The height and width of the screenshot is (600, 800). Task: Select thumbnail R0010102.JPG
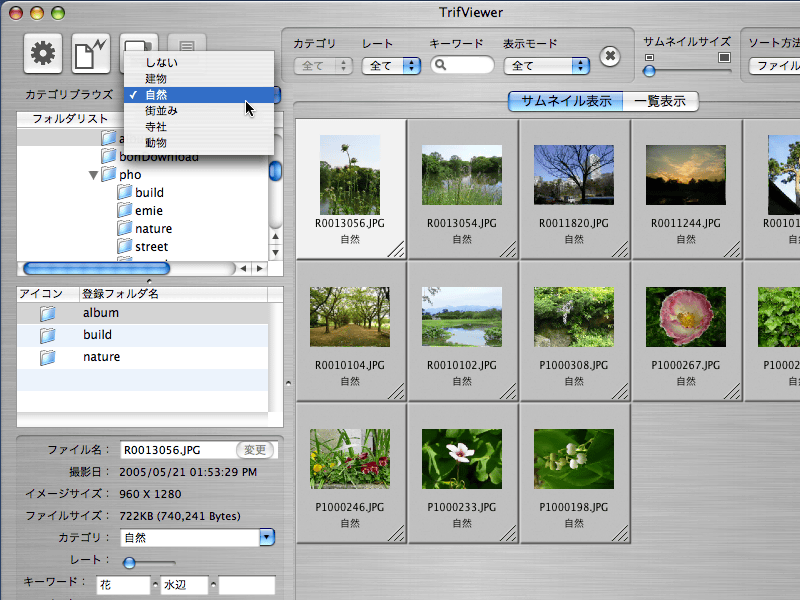462,332
